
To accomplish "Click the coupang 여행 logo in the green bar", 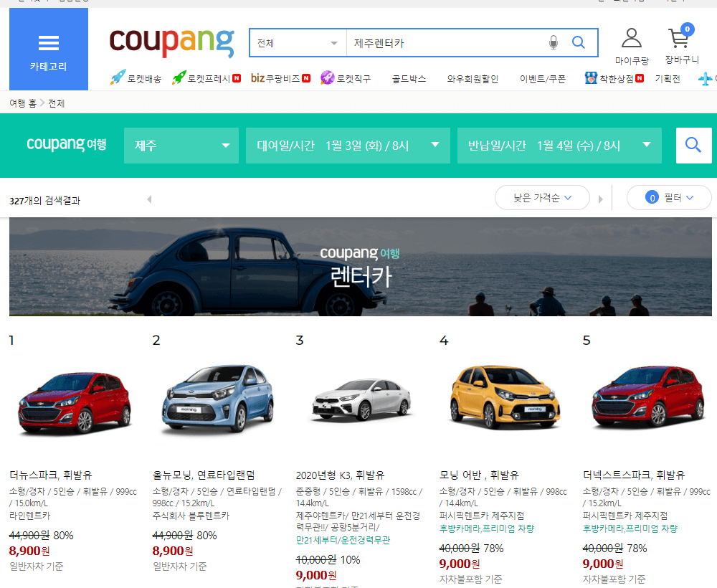I will 67,144.
